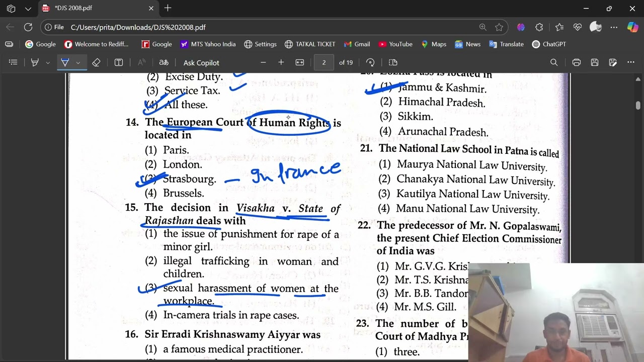This screenshot has height=362, width=644.
Task: Zoom out of the PDF
Action: point(263,62)
